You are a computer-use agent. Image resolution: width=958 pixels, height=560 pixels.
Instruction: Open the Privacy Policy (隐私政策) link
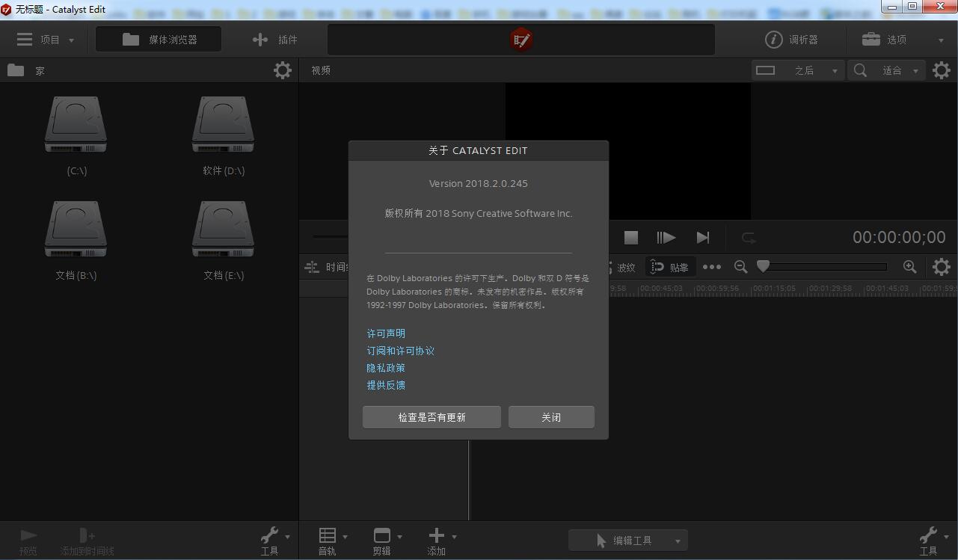tap(386, 368)
